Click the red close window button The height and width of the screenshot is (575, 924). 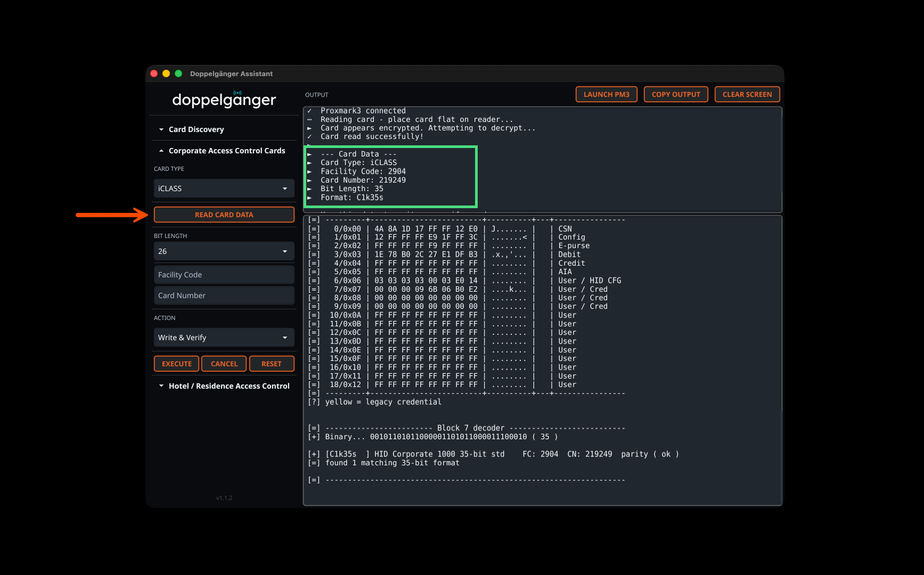[154, 73]
